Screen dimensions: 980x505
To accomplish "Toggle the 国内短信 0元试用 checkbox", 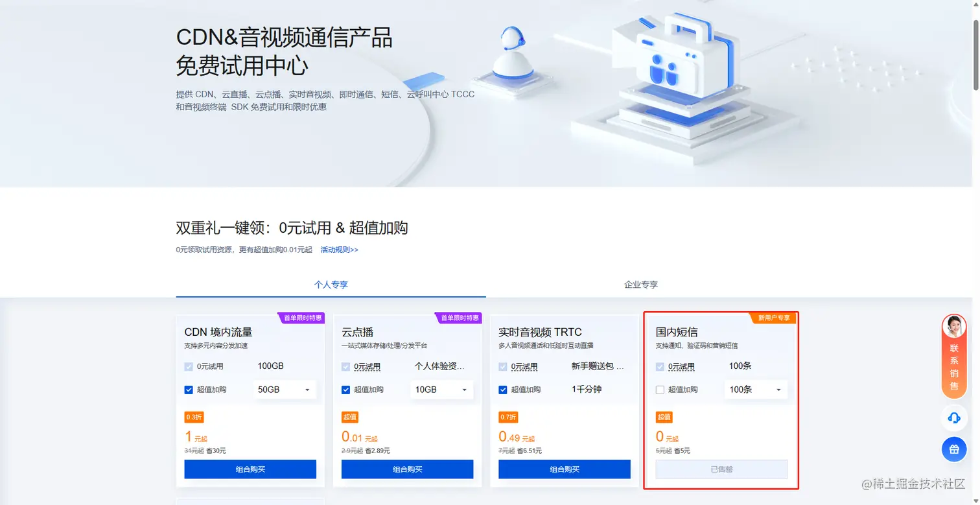I will click(x=660, y=366).
